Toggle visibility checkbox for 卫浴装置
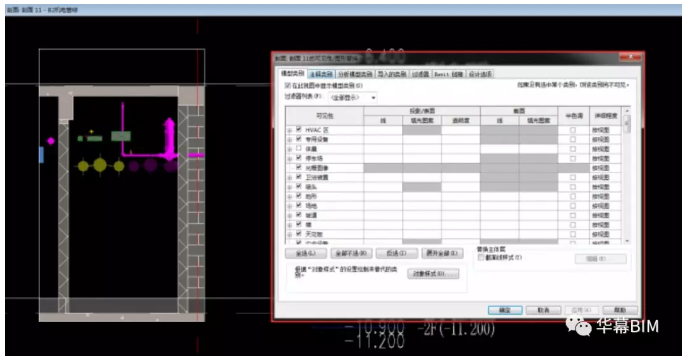This screenshot has height=360, width=684. 299,177
